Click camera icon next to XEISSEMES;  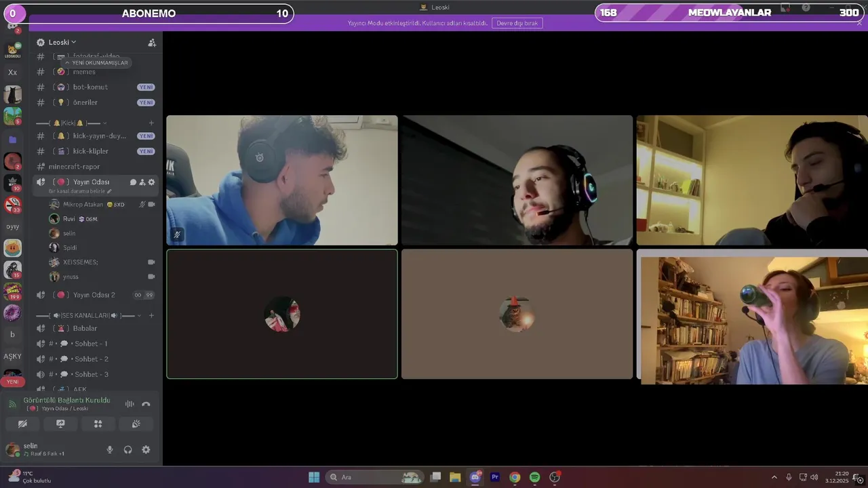tap(151, 262)
